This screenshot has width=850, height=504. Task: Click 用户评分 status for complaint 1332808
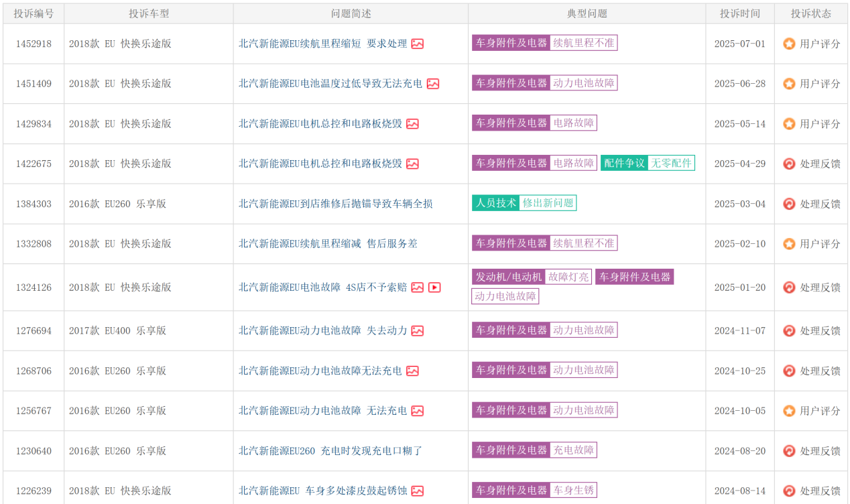(x=820, y=244)
